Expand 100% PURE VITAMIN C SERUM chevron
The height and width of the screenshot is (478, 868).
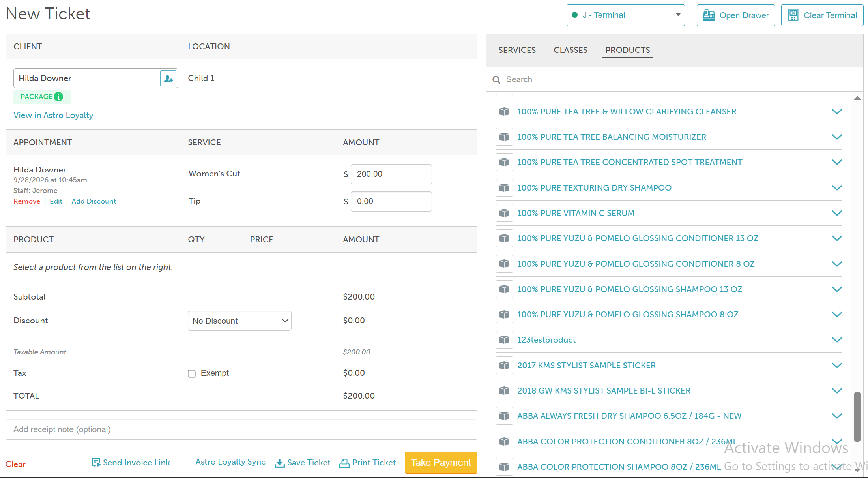pos(837,213)
